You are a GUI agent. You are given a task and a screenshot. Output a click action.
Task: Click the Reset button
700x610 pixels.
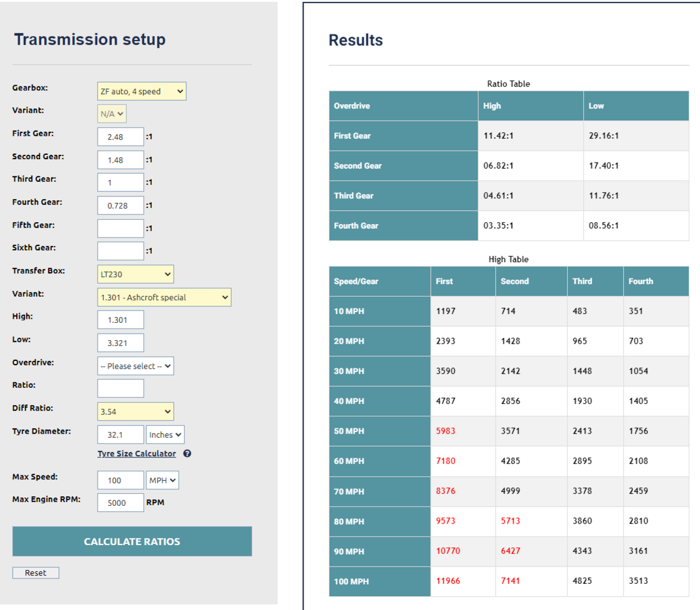36,573
